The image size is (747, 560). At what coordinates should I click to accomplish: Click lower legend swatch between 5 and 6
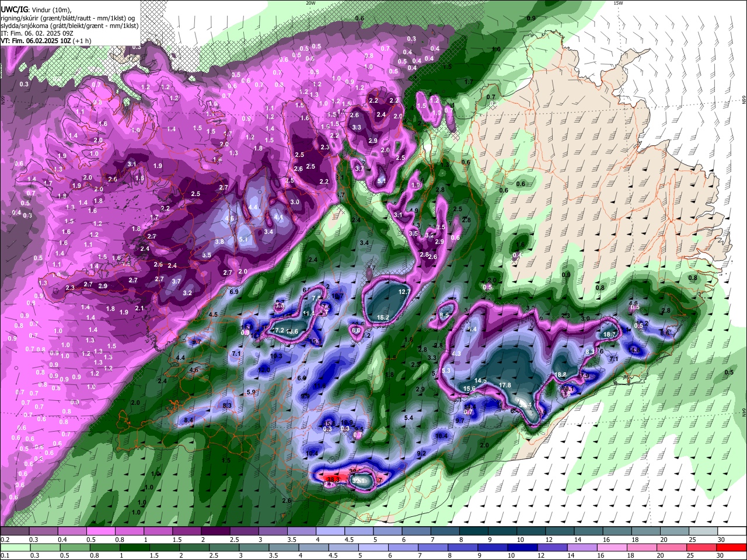point(375,547)
